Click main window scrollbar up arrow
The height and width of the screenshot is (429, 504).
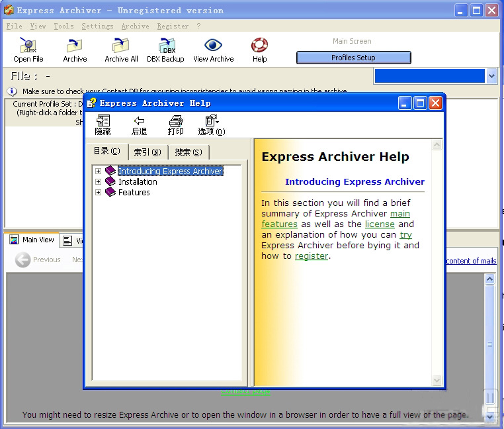(490, 279)
